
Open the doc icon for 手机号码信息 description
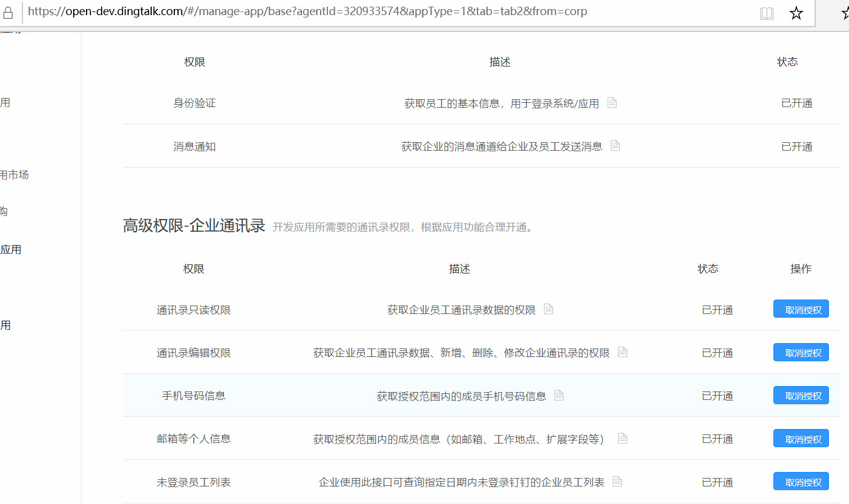pos(559,395)
